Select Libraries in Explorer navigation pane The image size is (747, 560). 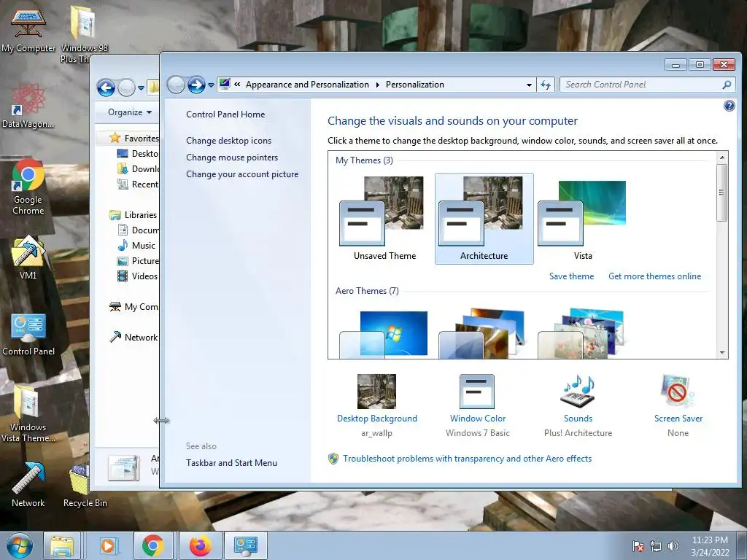tap(134, 215)
